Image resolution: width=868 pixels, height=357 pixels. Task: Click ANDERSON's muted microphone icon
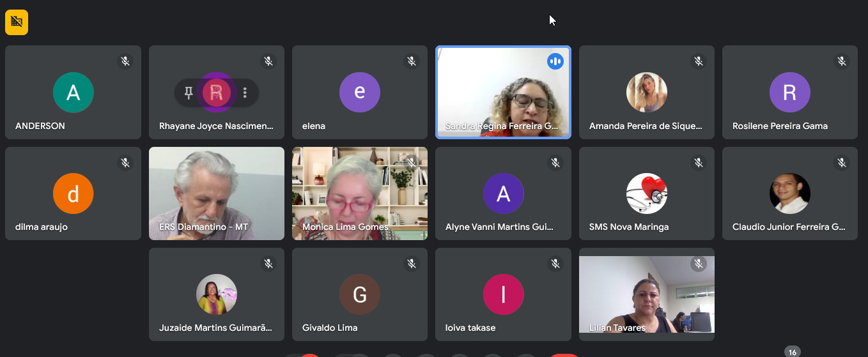click(126, 61)
